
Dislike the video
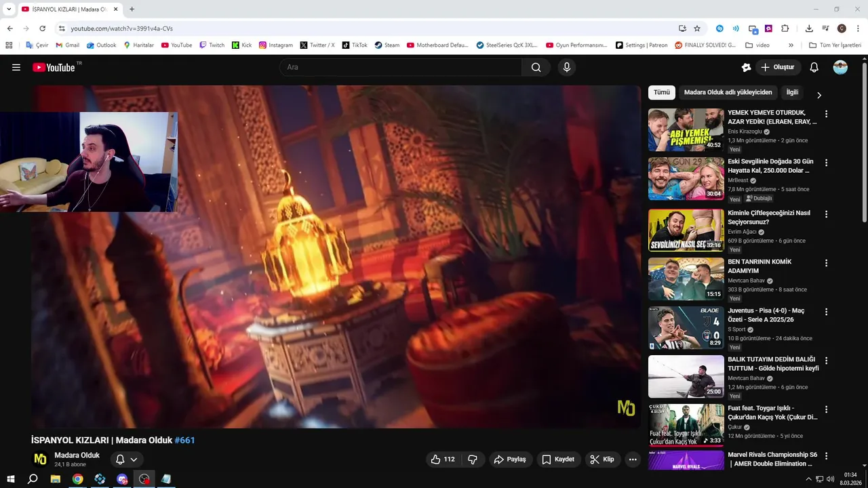pyautogui.click(x=473, y=460)
